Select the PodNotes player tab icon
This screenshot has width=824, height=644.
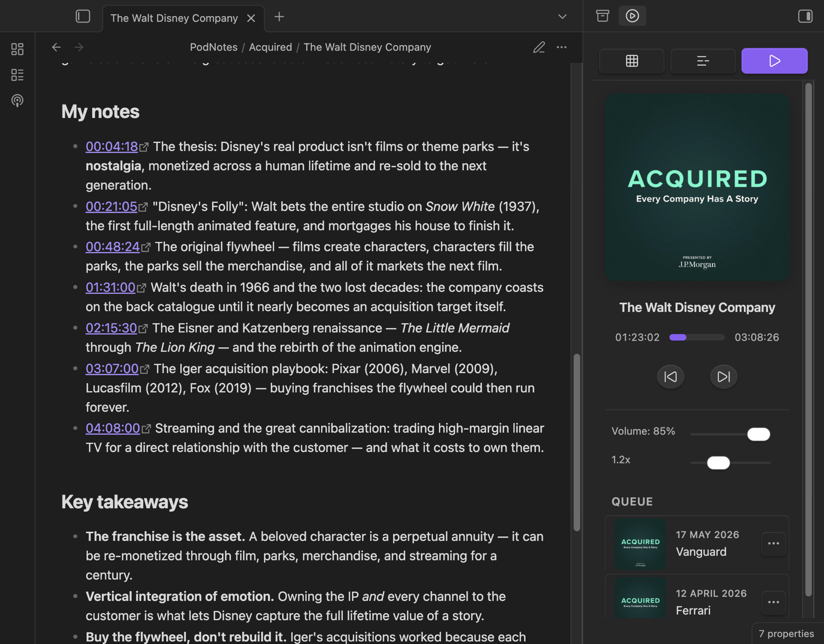point(632,16)
